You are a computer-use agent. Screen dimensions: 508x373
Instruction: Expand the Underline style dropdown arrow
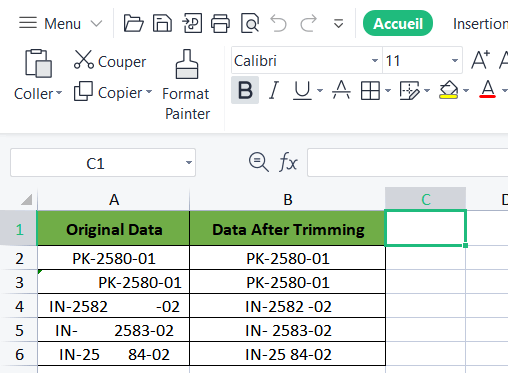pyautogui.click(x=320, y=90)
